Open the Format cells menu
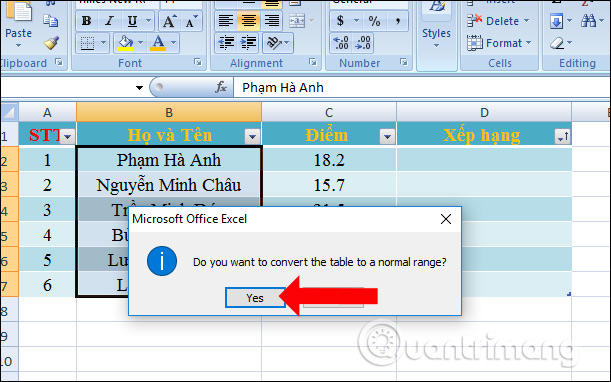The image size is (611, 382). 499,43
